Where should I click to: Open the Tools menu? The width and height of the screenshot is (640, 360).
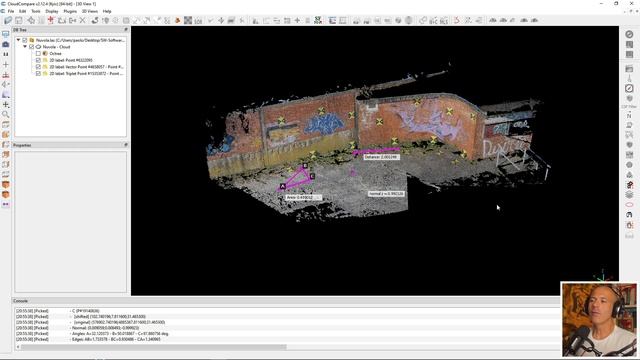[36, 11]
